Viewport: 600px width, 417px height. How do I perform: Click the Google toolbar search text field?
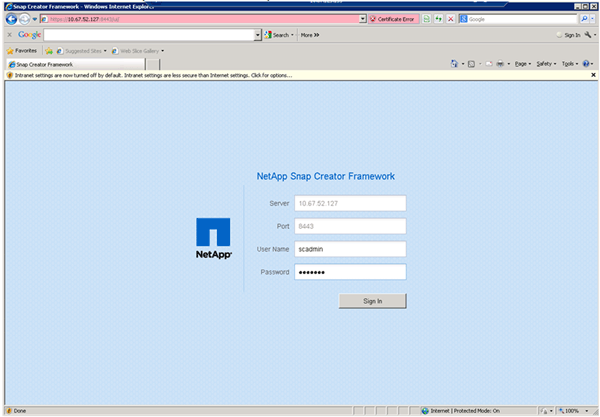coord(149,35)
